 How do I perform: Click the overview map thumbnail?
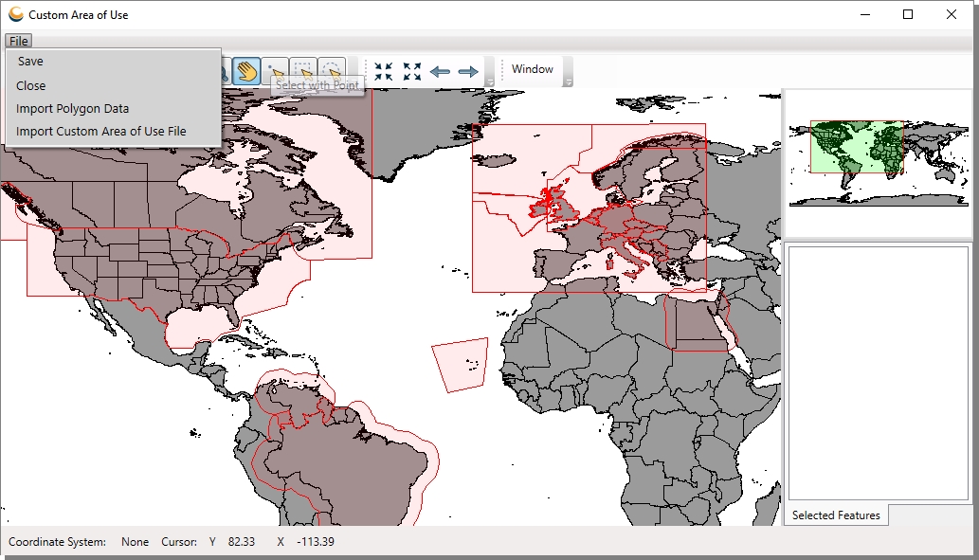click(879, 162)
